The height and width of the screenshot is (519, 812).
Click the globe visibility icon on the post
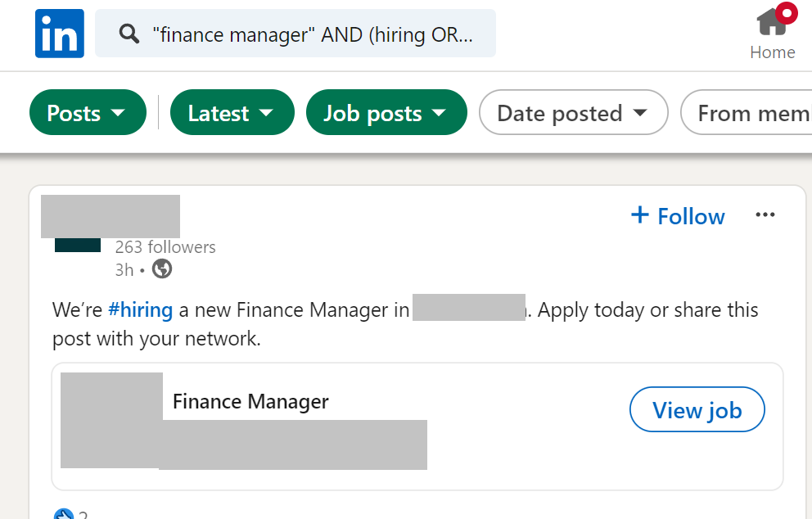tap(161, 269)
